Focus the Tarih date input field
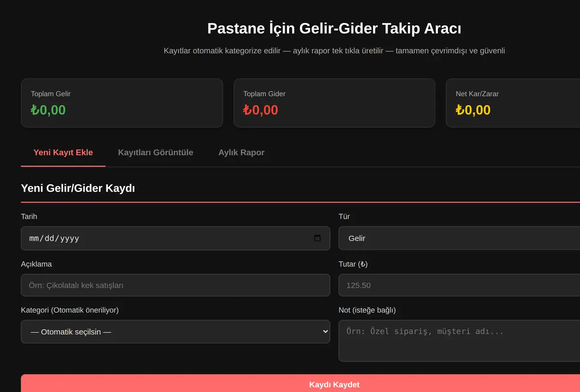This screenshot has width=580, height=392. click(175, 238)
